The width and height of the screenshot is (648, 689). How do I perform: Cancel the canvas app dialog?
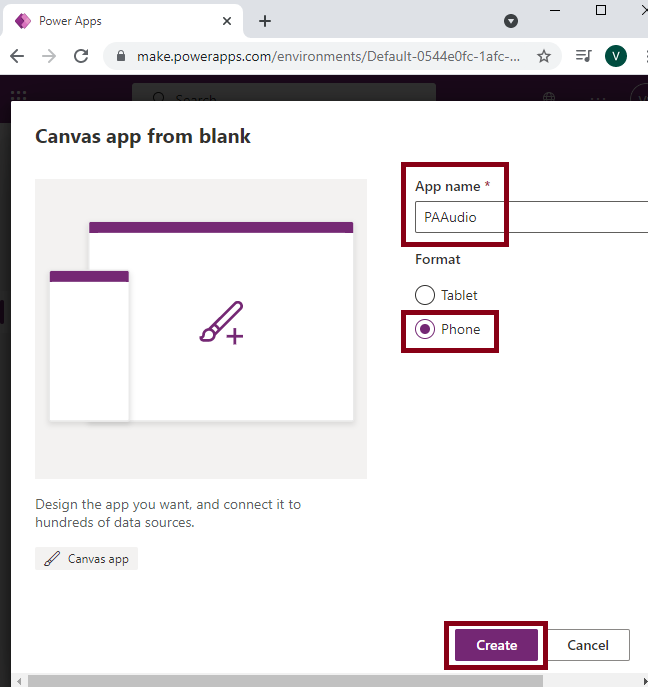point(588,645)
